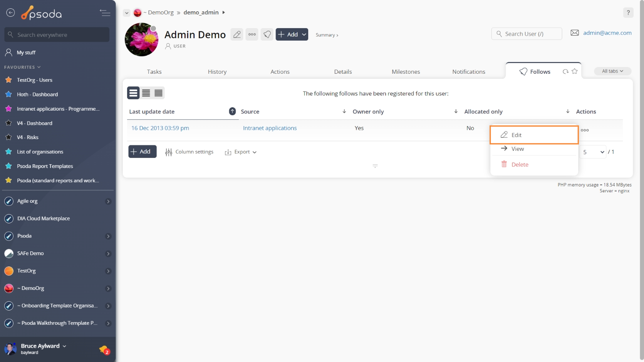Open help question mark icon
Image resolution: width=644 pixels, height=362 pixels.
pos(628,13)
